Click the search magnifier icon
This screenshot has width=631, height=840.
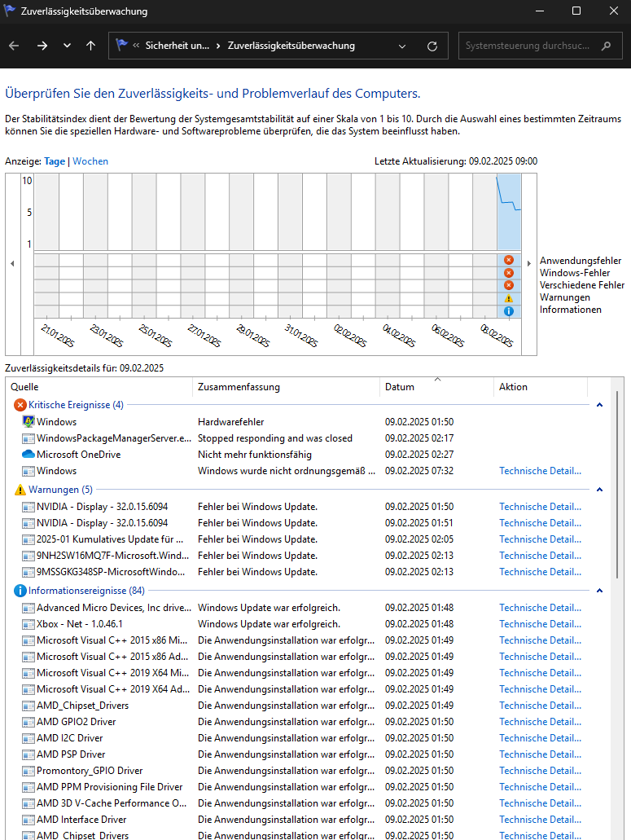(606, 46)
